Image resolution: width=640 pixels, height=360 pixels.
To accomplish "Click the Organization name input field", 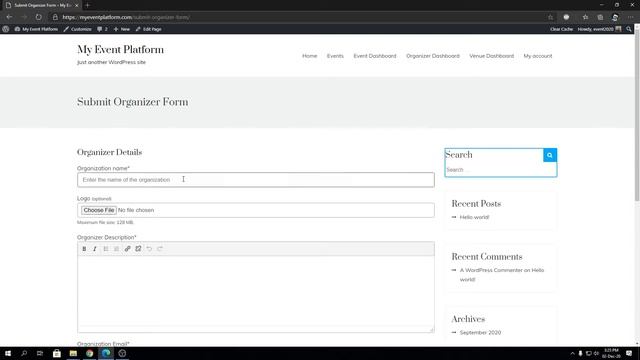I will (x=256, y=180).
